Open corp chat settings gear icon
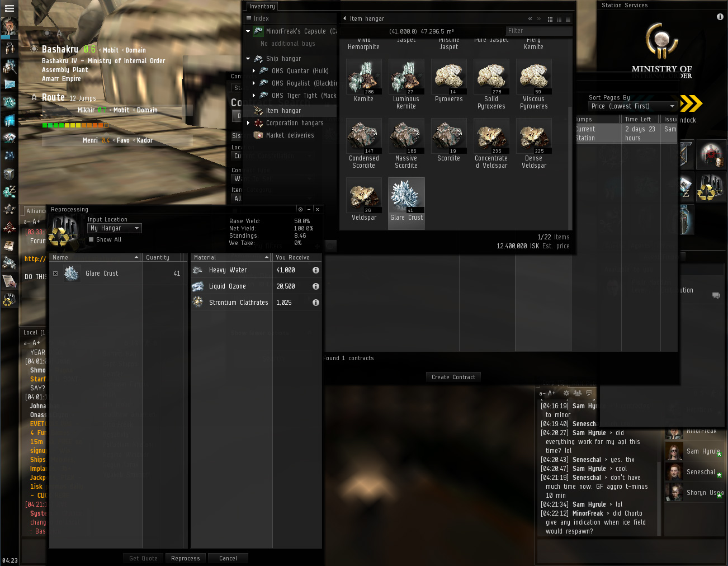This screenshot has width=728, height=566. point(566,393)
